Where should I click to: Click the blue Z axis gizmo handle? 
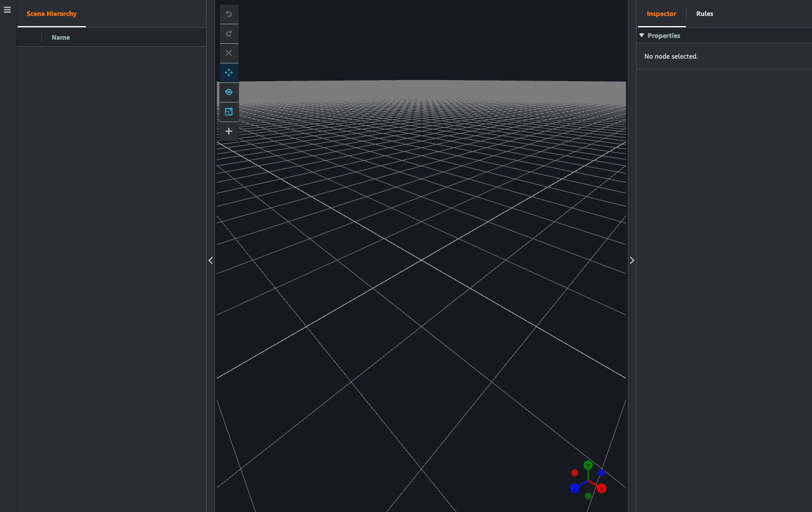click(575, 488)
